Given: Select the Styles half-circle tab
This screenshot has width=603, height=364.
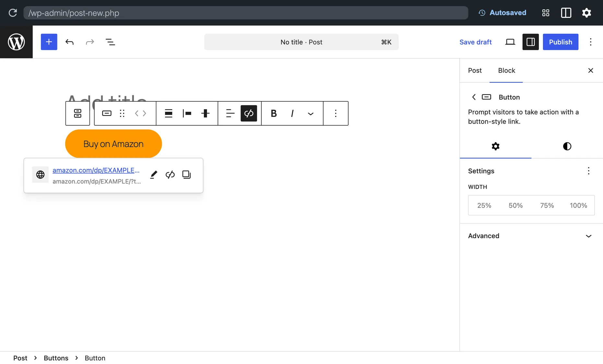Looking at the screenshot, I should click(567, 146).
